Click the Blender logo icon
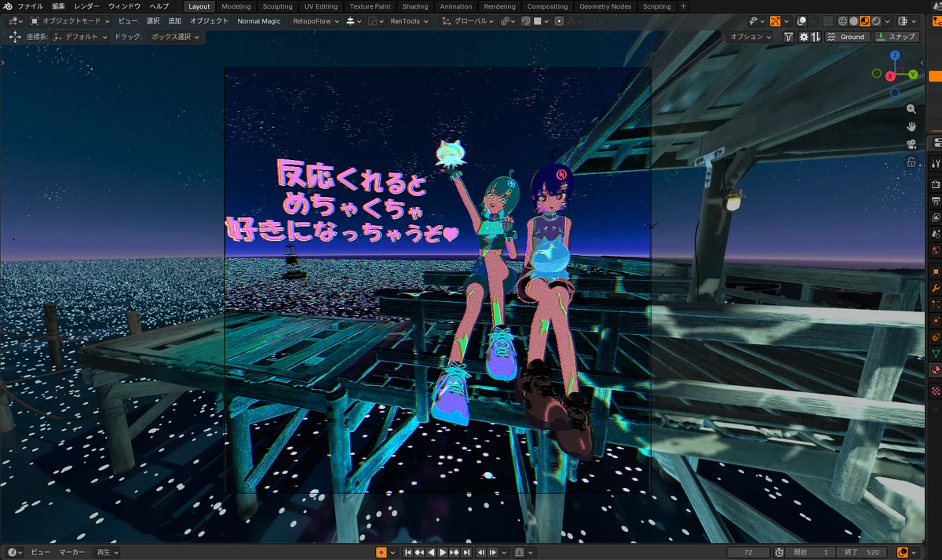 pyautogui.click(x=8, y=6)
